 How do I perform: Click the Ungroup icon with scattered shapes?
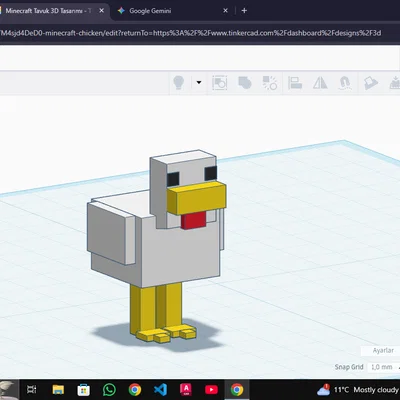coord(270,83)
